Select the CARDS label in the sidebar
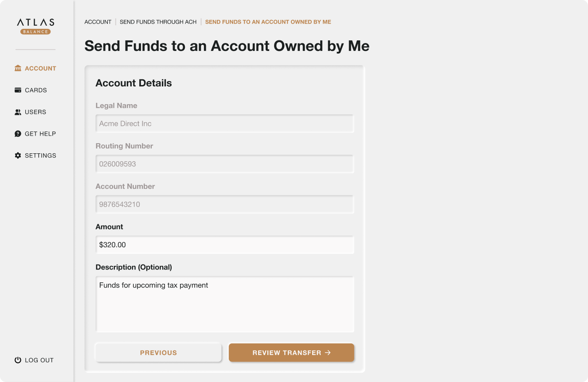 [35, 90]
